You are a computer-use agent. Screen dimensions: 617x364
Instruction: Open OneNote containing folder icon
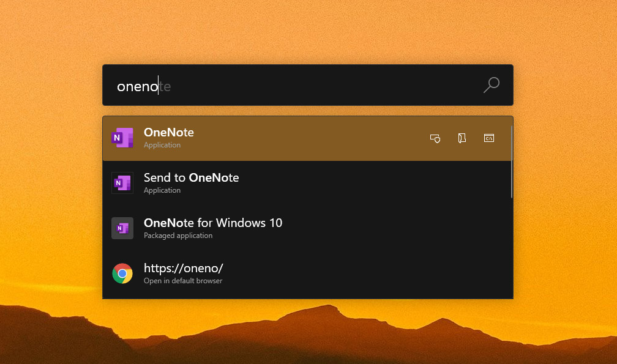coord(462,138)
